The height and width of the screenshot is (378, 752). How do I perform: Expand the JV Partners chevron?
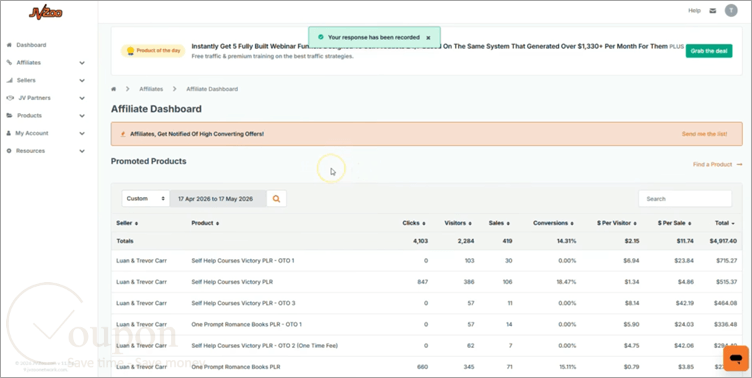pos(82,98)
